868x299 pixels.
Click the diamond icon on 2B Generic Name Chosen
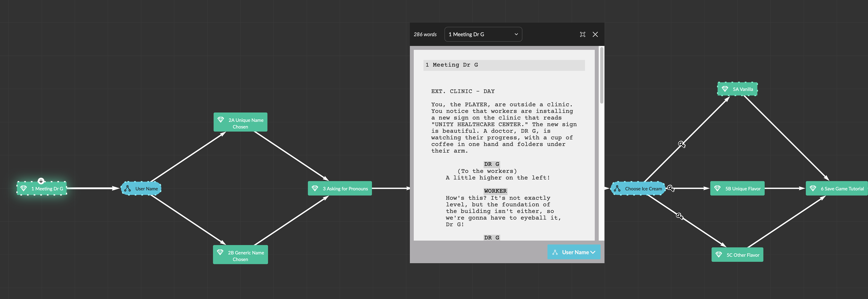point(220,252)
